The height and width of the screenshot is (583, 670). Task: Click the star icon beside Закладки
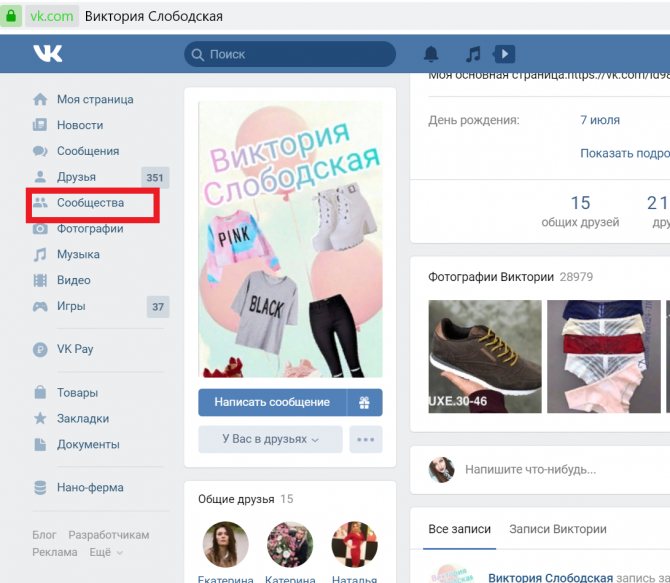40,418
